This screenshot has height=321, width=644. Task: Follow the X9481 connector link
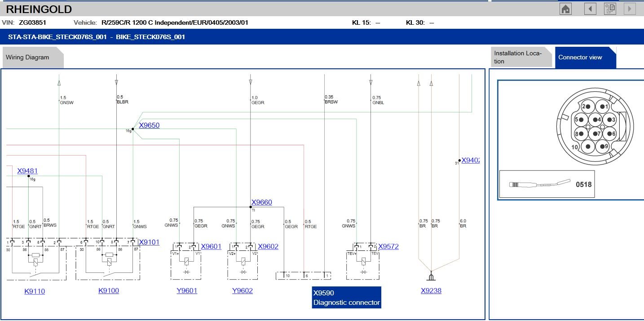(27, 171)
